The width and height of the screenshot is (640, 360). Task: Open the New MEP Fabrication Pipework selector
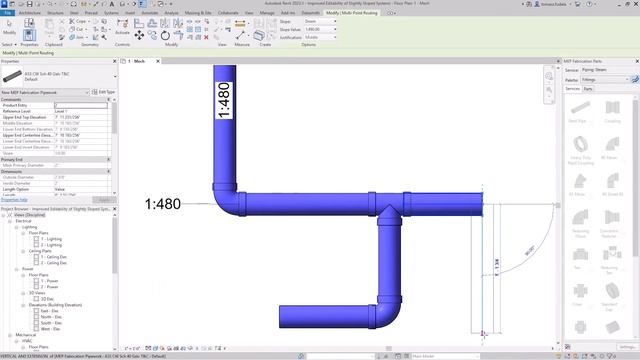pyautogui.click(x=44, y=93)
